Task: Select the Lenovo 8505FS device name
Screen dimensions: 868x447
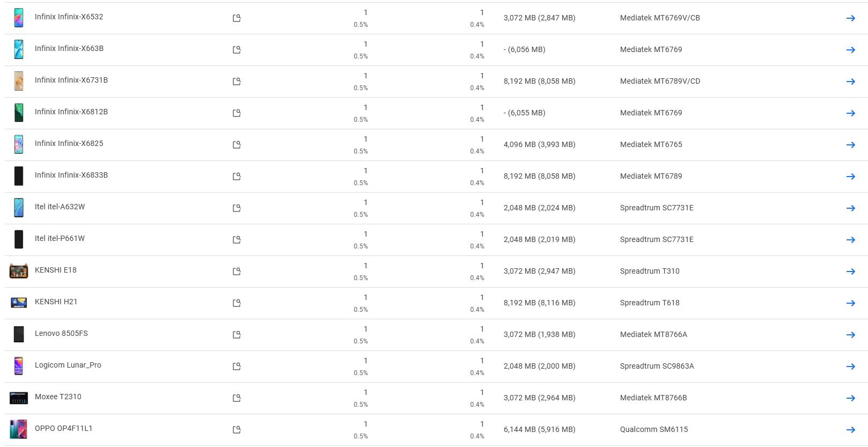Action: click(61, 333)
